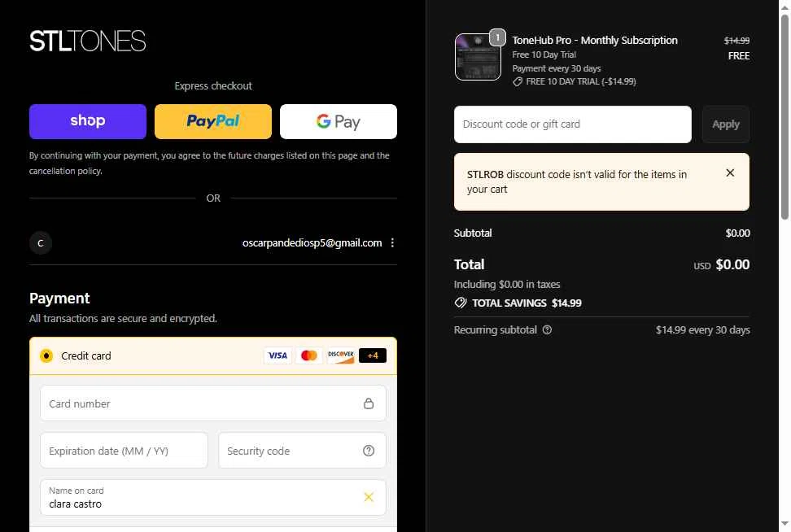Click the page vertical scrollbar
Viewport: 791px width, 532px height.
point(784,117)
